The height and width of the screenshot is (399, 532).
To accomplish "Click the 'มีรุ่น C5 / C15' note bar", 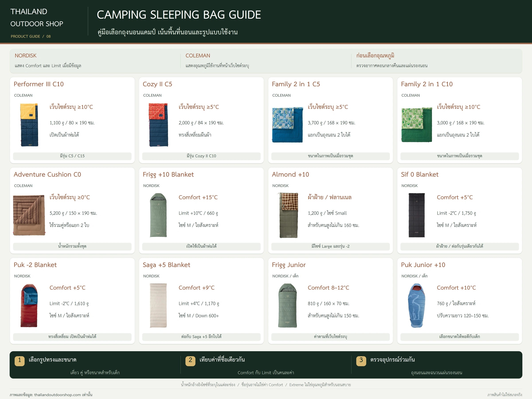I will point(72,156).
